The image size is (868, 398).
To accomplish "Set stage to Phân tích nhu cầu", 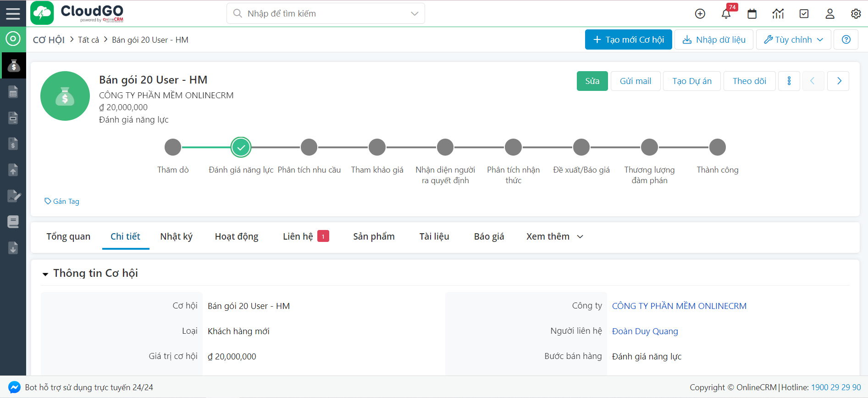I will point(309,147).
